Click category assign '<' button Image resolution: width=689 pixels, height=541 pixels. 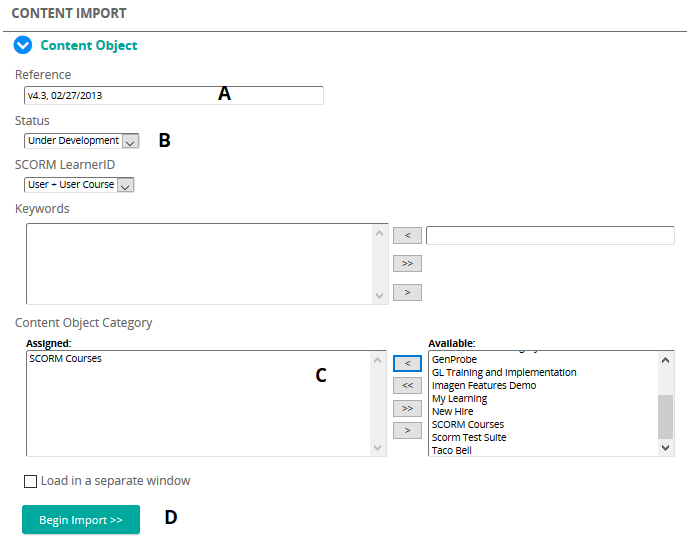coord(407,363)
